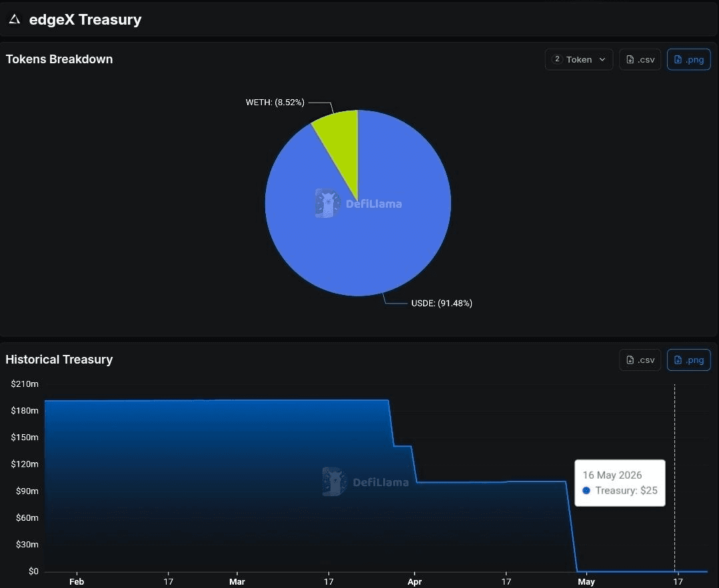Click the Historical Treasury heading
This screenshot has height=588, width=719.
(59, 360)
